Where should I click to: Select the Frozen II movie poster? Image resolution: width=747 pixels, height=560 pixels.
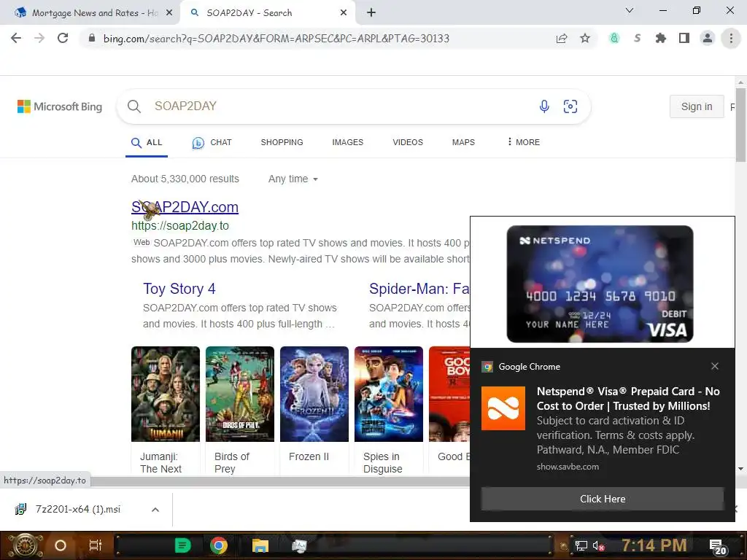point(314,394)
